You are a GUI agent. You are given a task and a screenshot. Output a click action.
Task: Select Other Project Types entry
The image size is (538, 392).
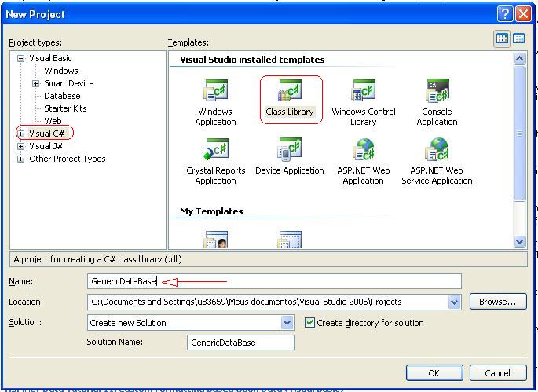[68, 159]
